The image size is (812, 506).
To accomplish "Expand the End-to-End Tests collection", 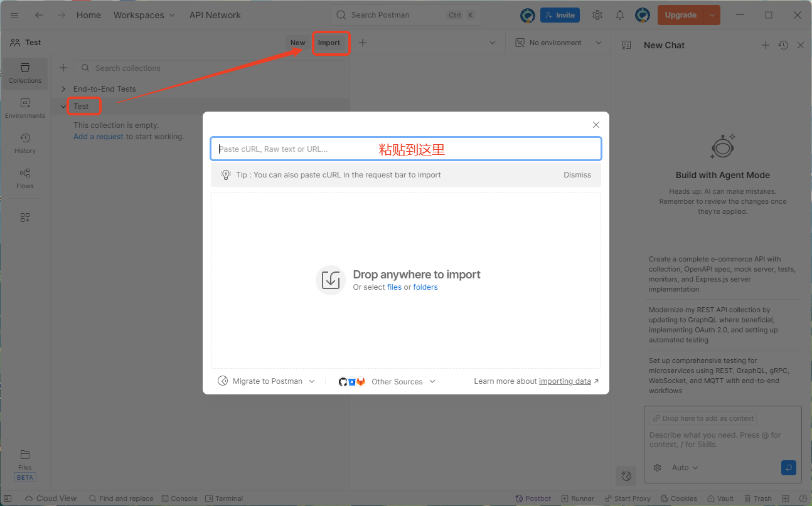I will (63, 89).
